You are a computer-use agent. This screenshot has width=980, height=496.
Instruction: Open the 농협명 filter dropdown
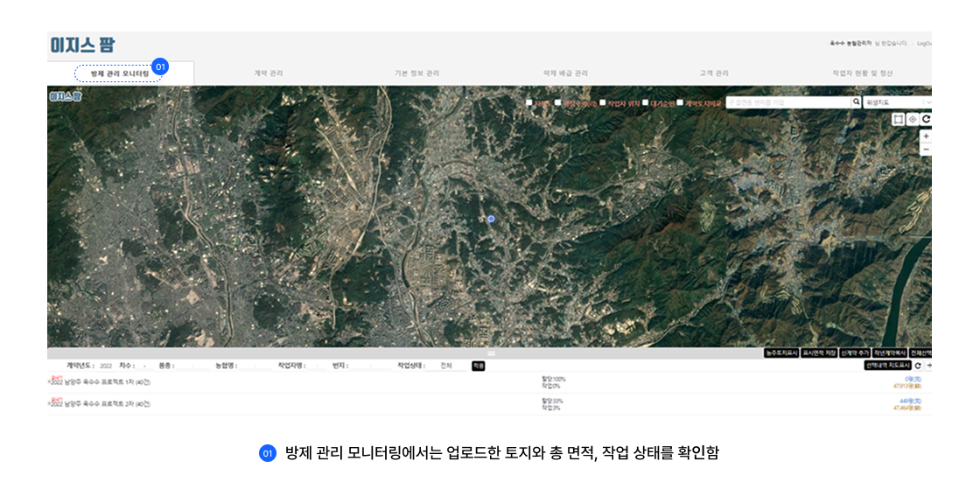255,366
